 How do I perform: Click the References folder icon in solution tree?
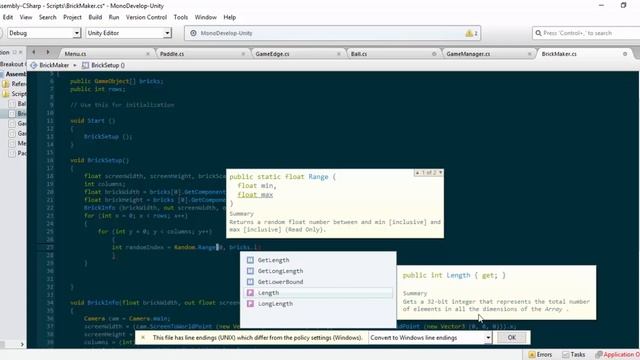point(6,84)
